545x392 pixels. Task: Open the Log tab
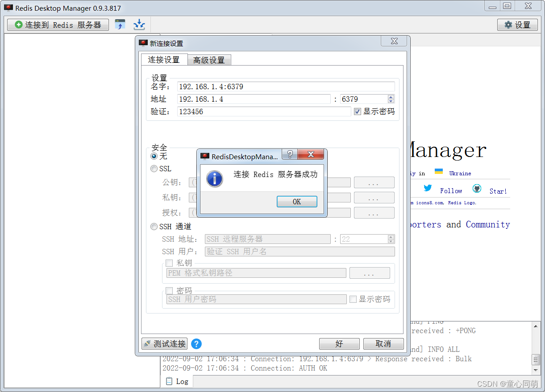[x=177, y=381]
